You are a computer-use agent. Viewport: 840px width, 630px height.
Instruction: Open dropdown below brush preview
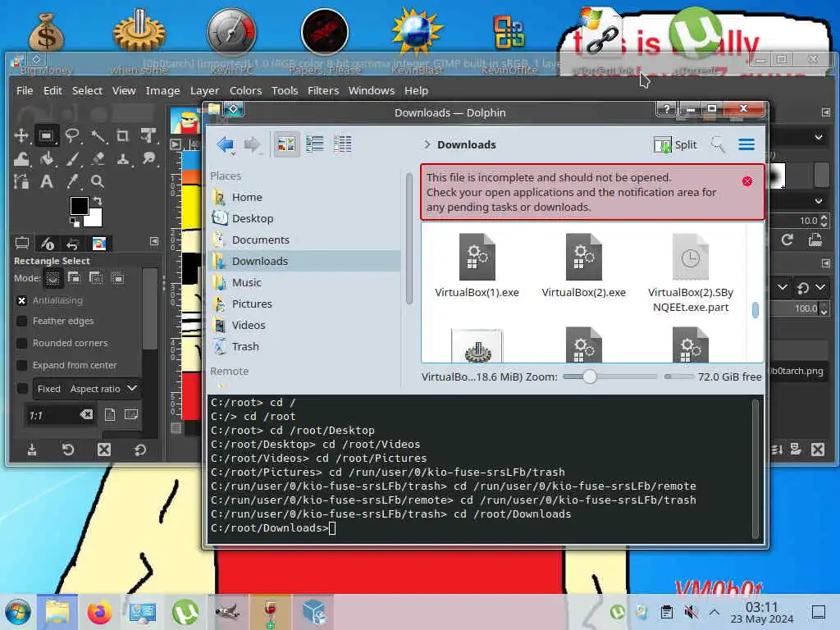[819, 201]
